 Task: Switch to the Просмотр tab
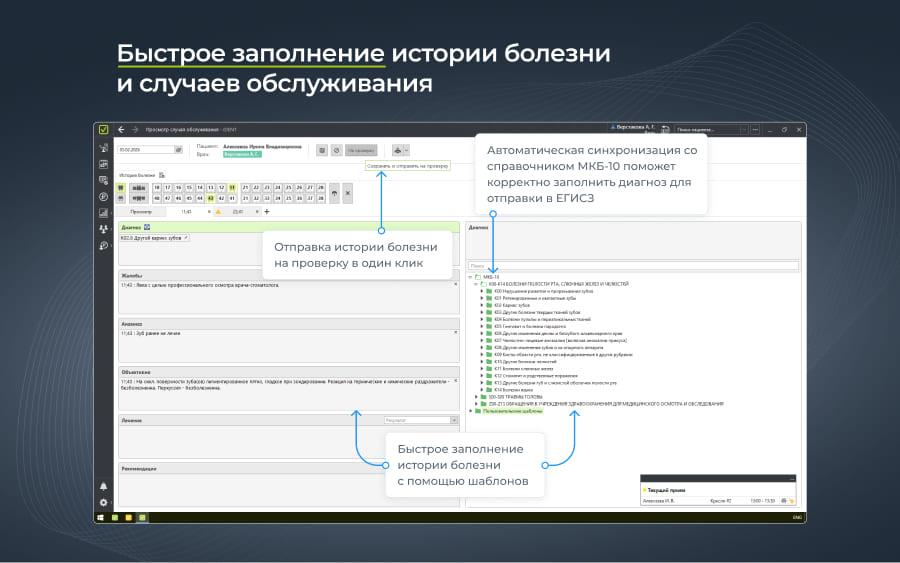point(141,212)
